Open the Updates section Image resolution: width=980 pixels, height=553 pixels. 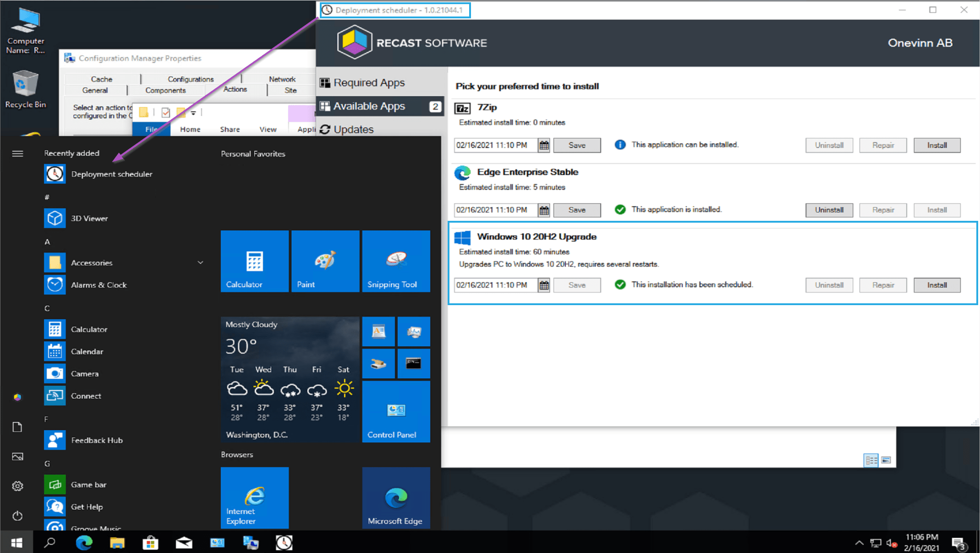pos(353,130)
